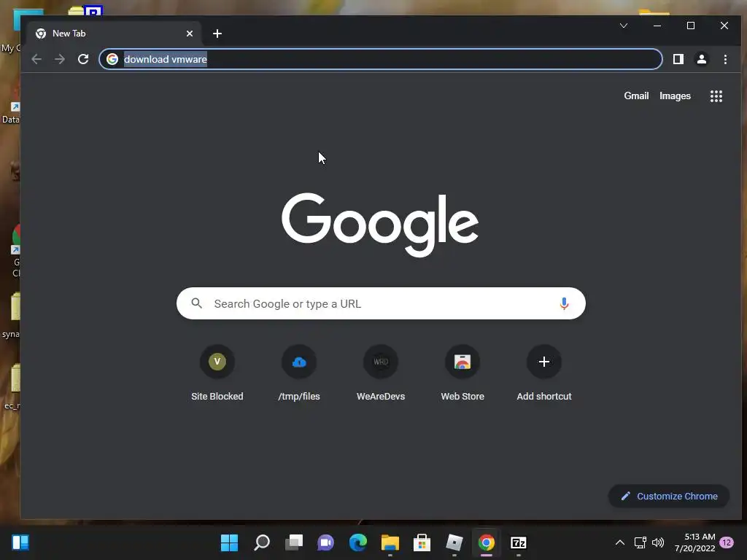
Task: Open 7-Zip from the taskbar
Action: point(519,542)
